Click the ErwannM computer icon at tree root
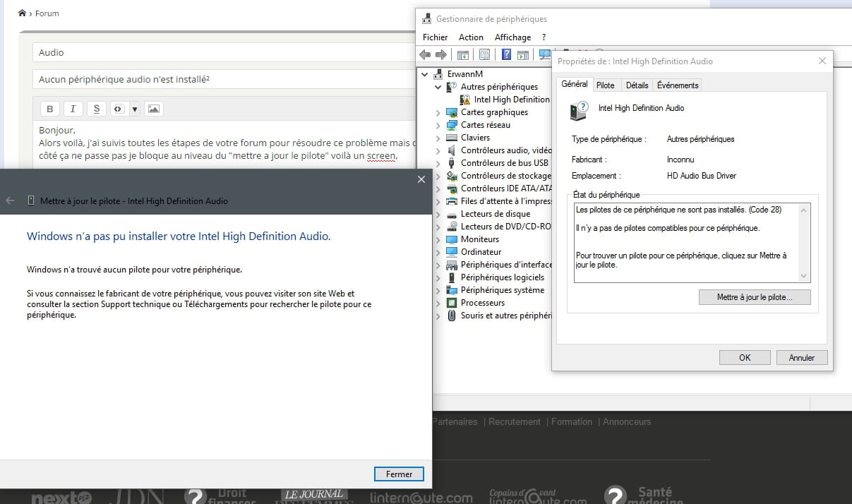Viewport: 852px width, 504px height. point(438,74)
